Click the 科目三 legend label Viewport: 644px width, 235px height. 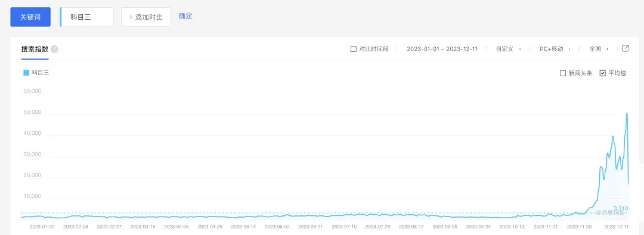click(41, 73)
